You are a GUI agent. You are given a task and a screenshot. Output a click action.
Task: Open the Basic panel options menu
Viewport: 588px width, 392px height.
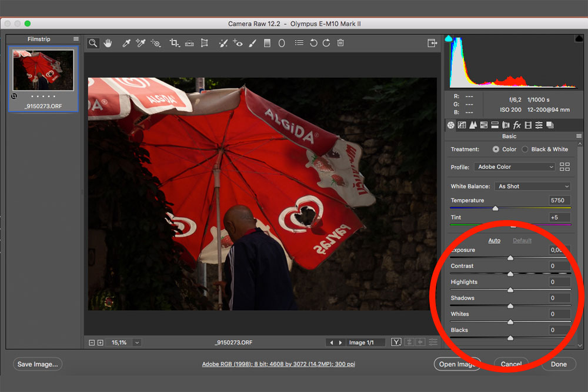coord(579,136)
